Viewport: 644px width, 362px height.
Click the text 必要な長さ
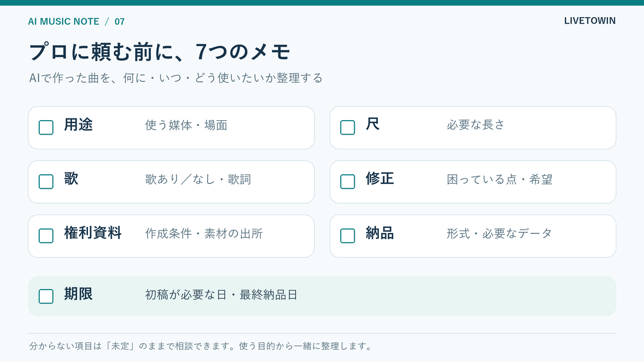coord(476,125)
